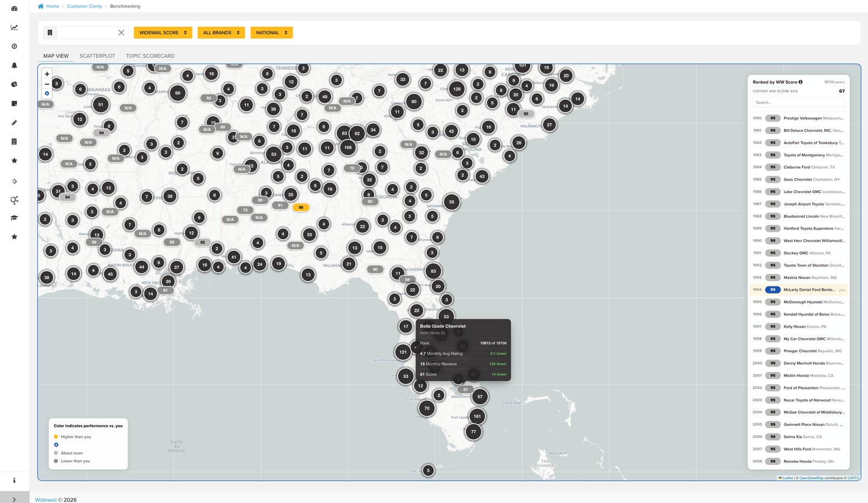Click the 51 cluster marker in Arkansas

(x=100, y=105)
